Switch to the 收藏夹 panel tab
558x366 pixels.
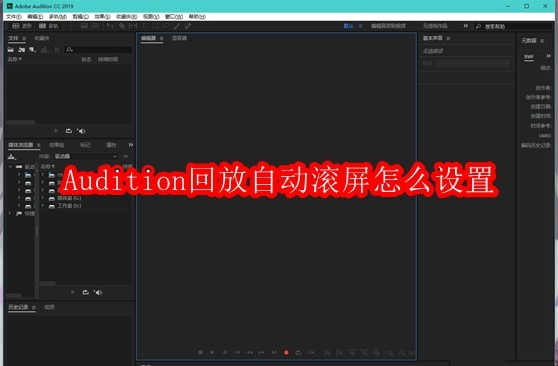(x=42, y=38)
